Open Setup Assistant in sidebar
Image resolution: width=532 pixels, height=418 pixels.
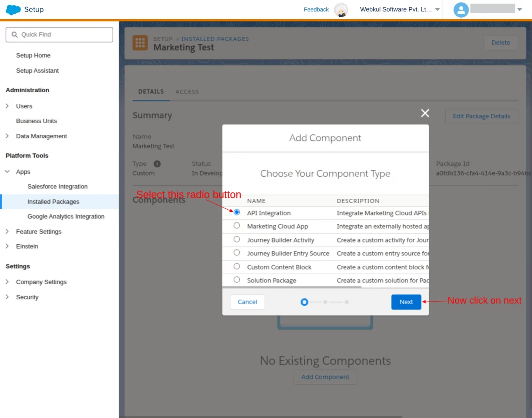pyautogui.click(x=37, y=70)
